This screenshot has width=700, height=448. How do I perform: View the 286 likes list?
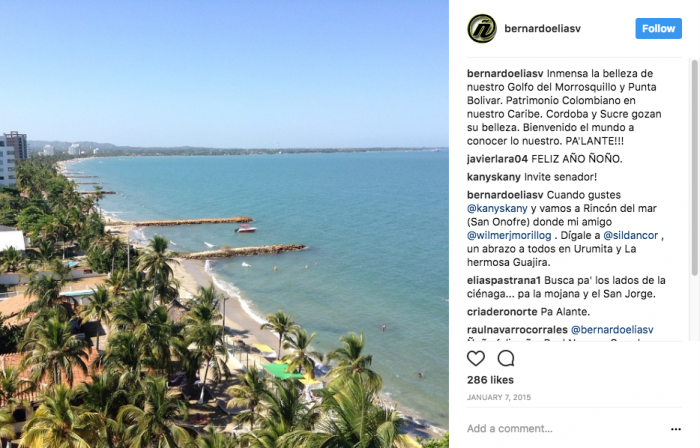click(x=490, y=380)
